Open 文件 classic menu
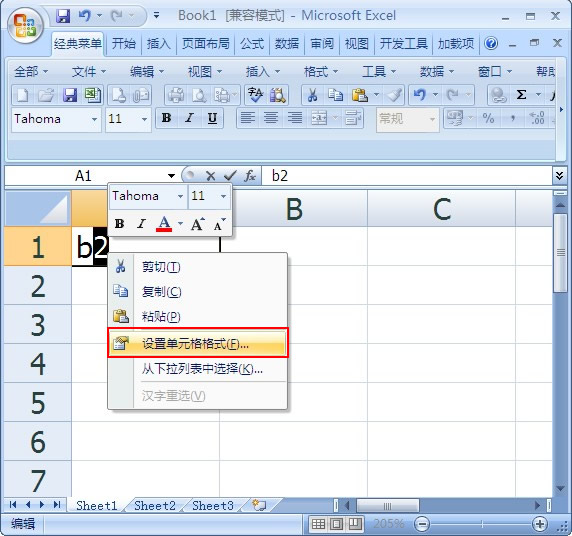The height and width of the screenshot is (536, 572). (89, 72)
